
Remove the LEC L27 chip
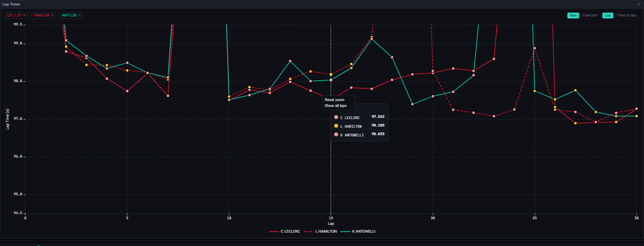(x=24, y=15)
